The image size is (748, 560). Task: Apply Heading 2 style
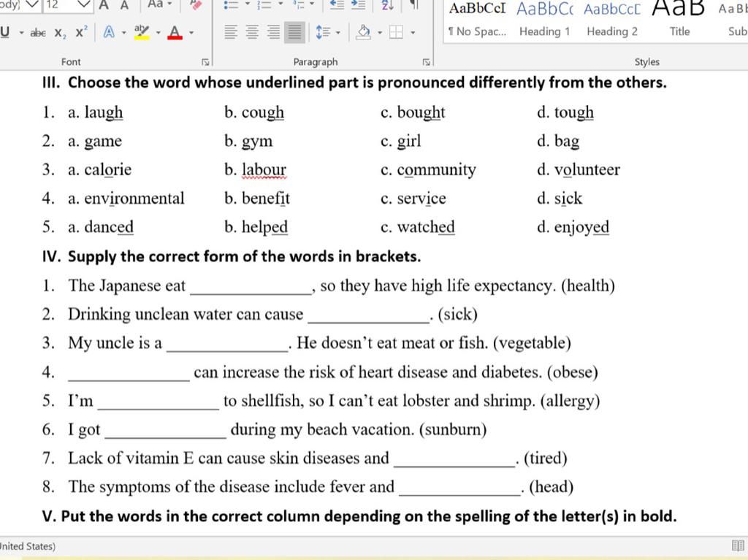(x=612, y=19)
